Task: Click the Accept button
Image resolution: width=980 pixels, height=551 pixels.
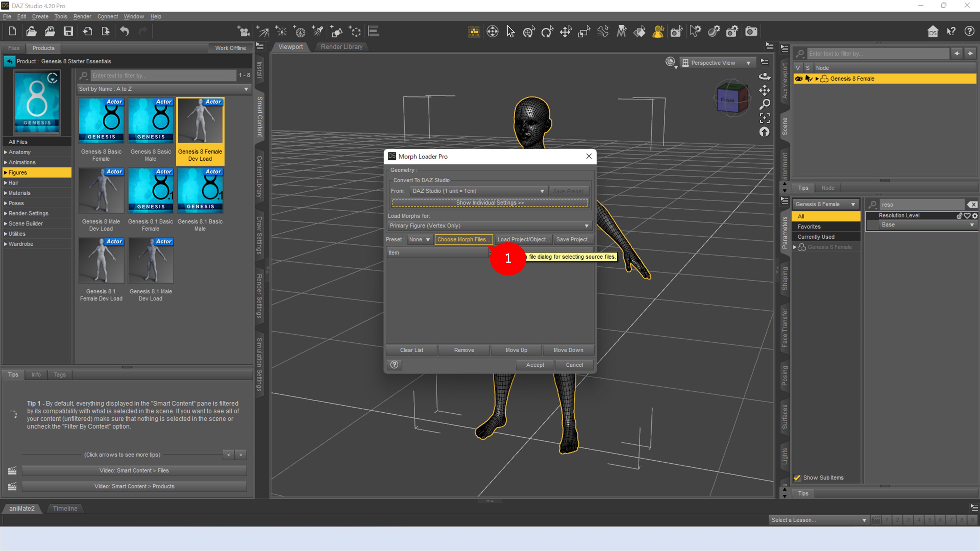Action: (535, 365)
